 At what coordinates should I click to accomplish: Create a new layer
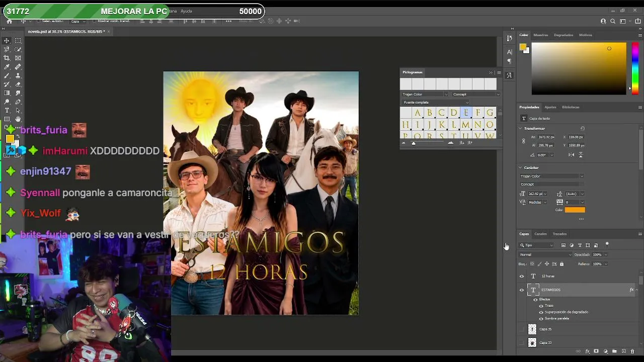pyautogui.click(x=623, y=351)
